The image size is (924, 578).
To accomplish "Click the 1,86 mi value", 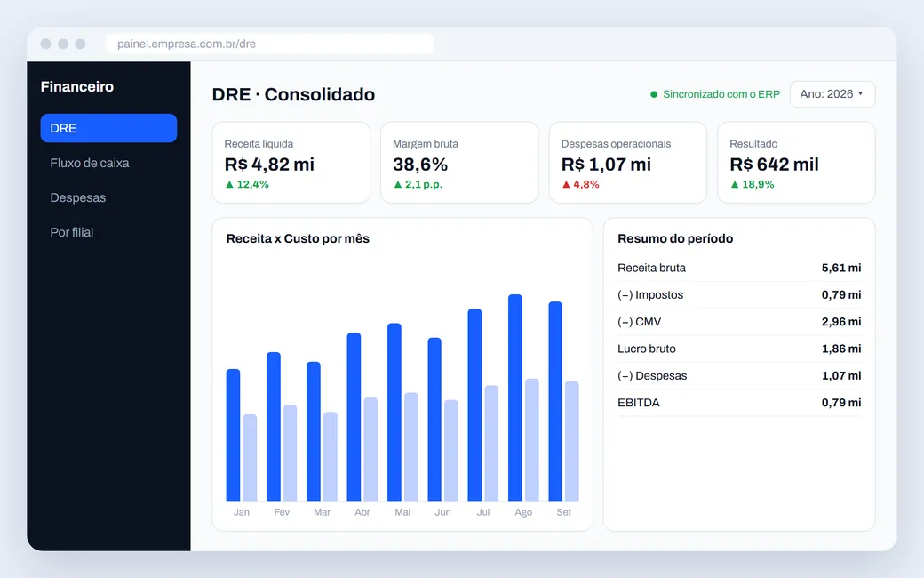I will pyautogui.click(x=841, y=349).
